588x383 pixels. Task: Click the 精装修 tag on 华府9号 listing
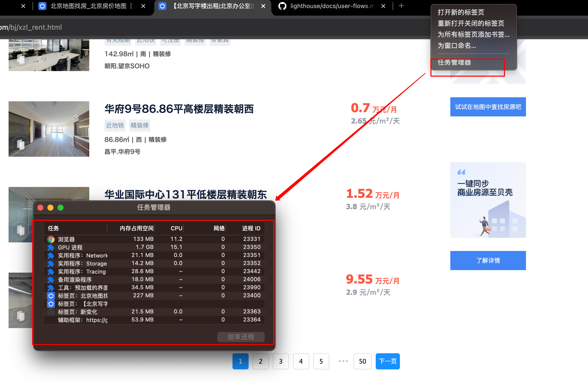coord(140,125)
